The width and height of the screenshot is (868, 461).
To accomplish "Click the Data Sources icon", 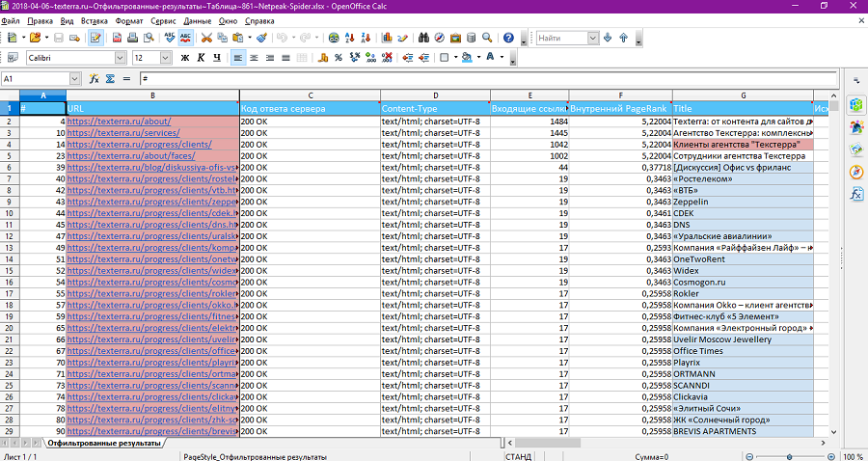I will point(471,38).
